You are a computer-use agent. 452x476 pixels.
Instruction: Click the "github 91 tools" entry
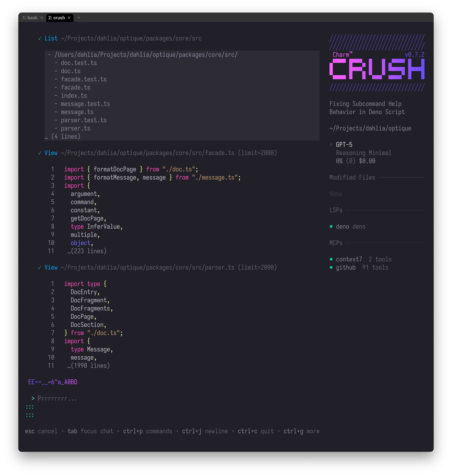(x=362, y=267)
